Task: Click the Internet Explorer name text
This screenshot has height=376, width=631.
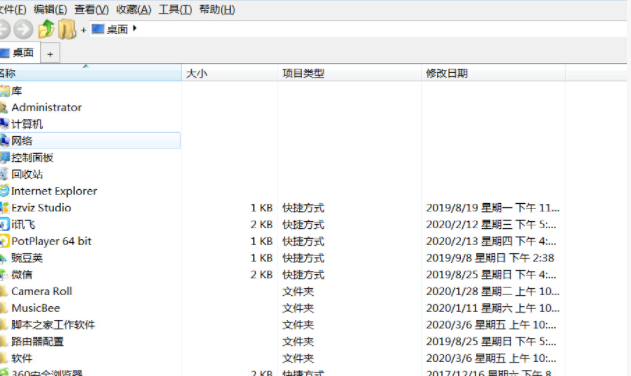Action: (54, 191)
